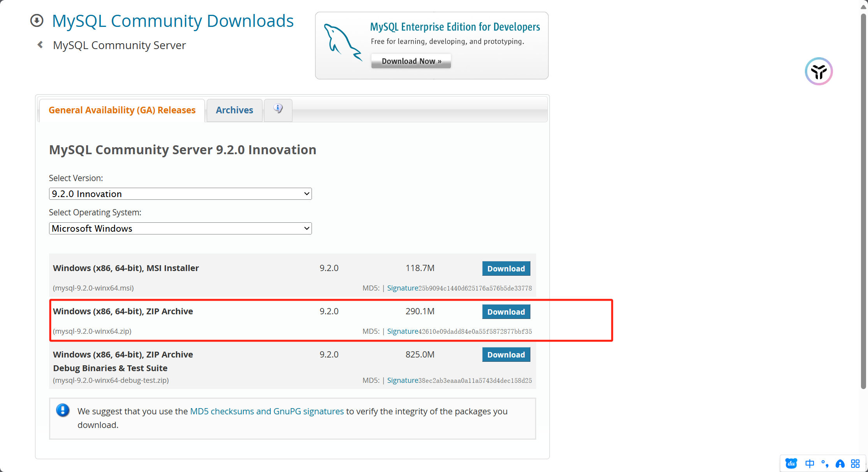Click the MySQL dolphin logo in banner
Viewport: 868px width, 472px height.
343,43
